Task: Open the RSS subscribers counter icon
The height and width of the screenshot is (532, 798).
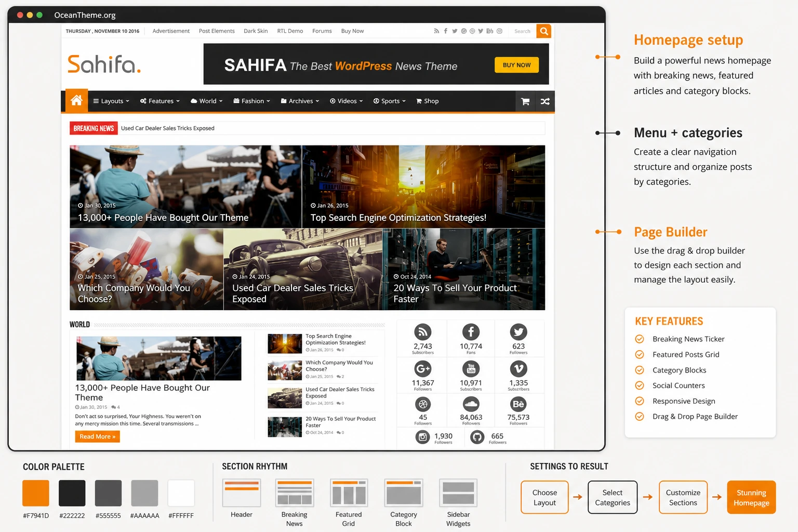Action: pos(423,332)
